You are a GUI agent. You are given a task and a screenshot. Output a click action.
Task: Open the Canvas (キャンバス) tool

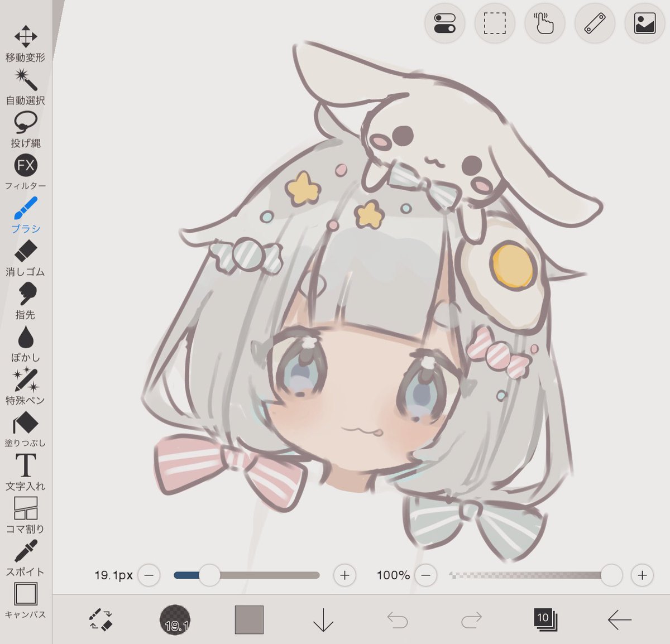(x=26, y=600)
